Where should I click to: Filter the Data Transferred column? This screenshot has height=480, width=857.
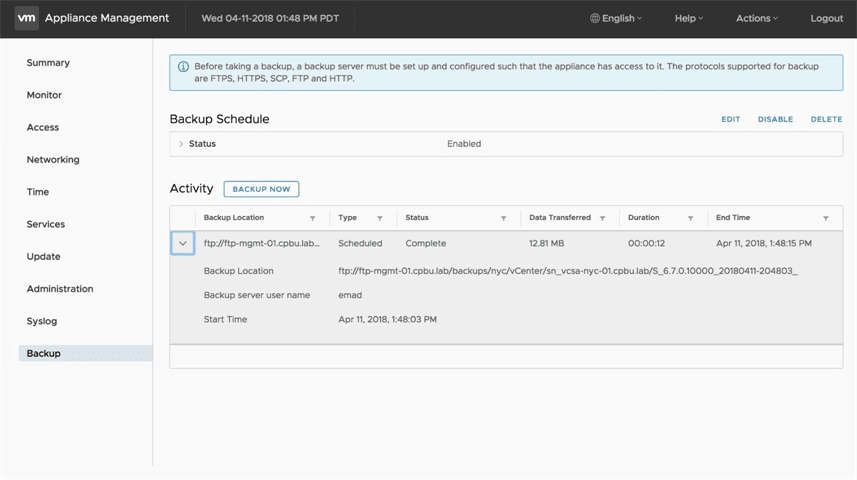[602, 218]
